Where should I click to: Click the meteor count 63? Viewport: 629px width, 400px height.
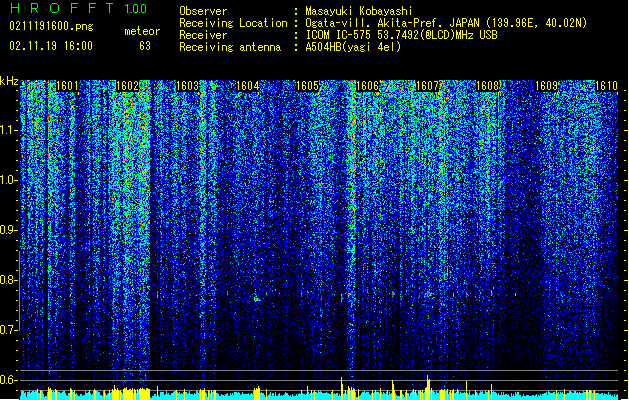pos(145,46)
